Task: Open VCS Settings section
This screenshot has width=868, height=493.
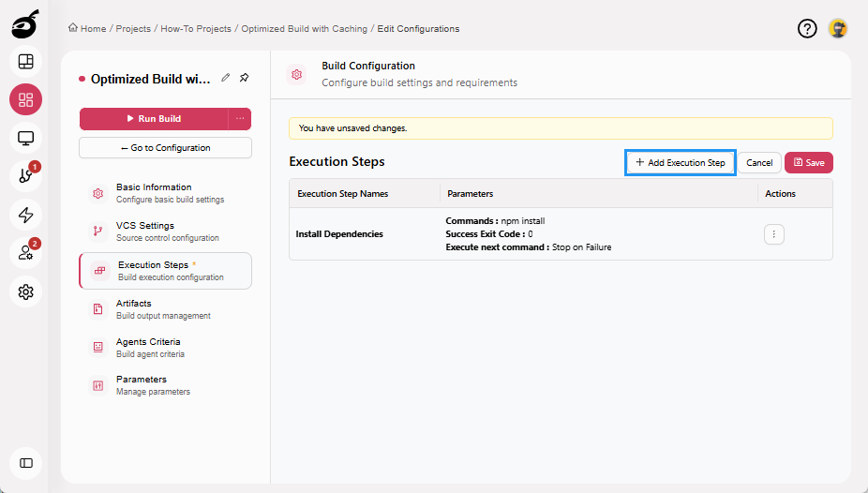Action: pos(166,232)
